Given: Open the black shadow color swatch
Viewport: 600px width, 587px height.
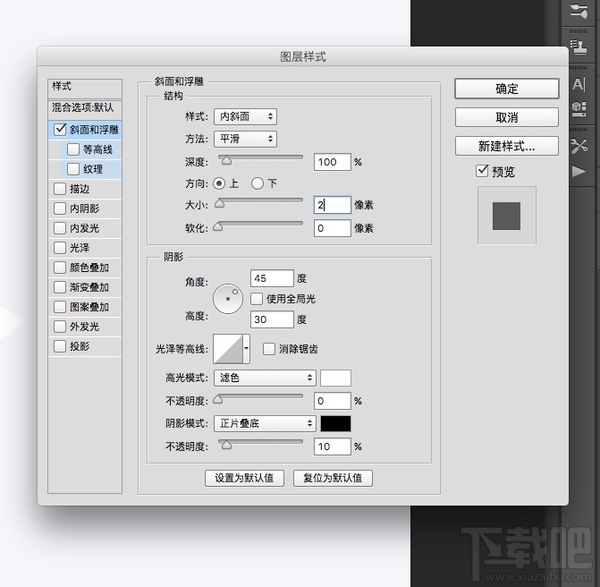Looking at the screenshot, I should click(336, 423).
